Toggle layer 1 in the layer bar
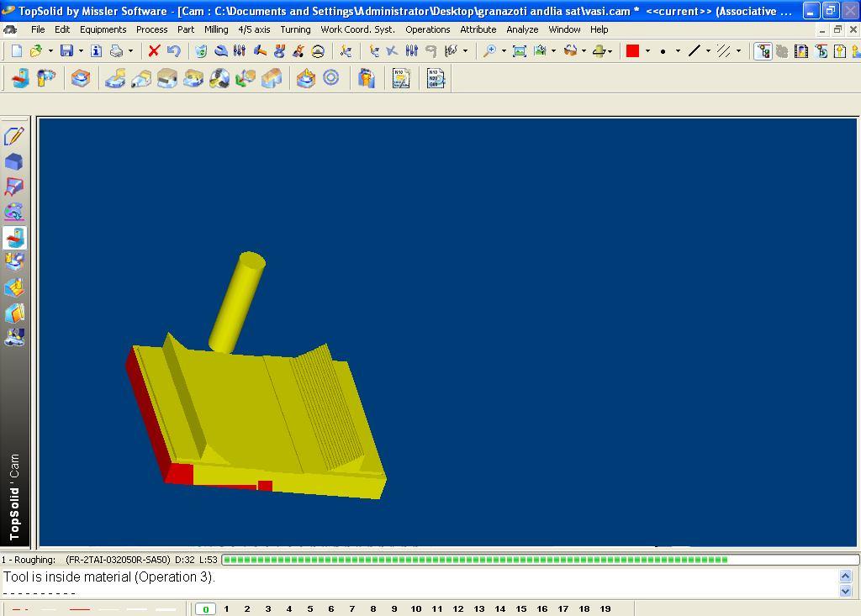Screen dimensions: 861x616 click(x=226, y=609)
